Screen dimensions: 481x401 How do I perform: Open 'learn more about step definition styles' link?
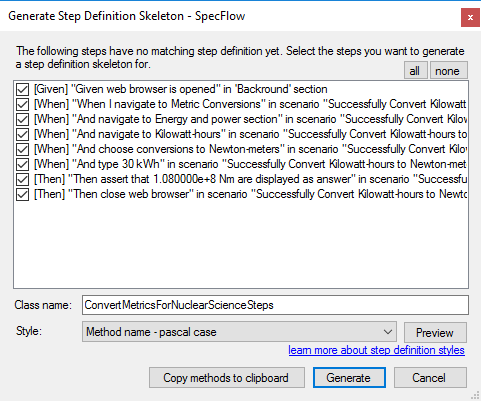click(376, 350)
